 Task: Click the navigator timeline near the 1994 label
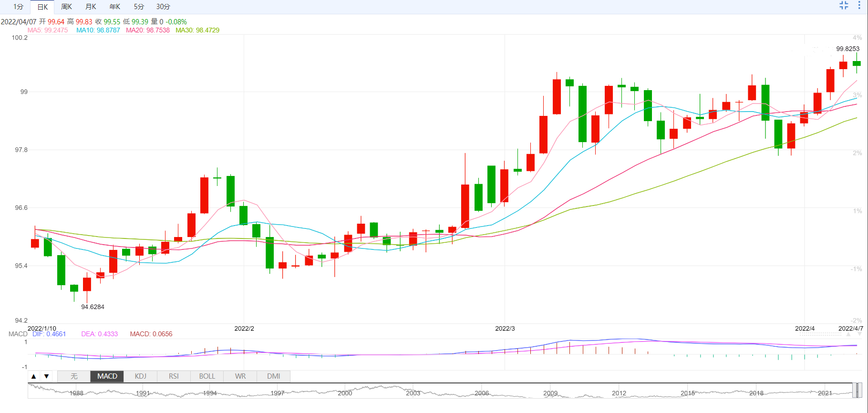click(210, 393)
